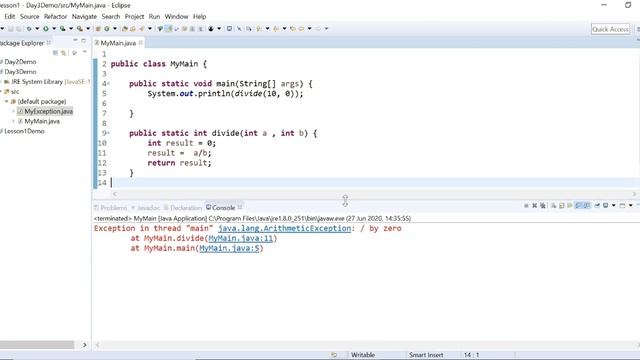
Task: Click the black circular toolbar icon
Action: 211,29
